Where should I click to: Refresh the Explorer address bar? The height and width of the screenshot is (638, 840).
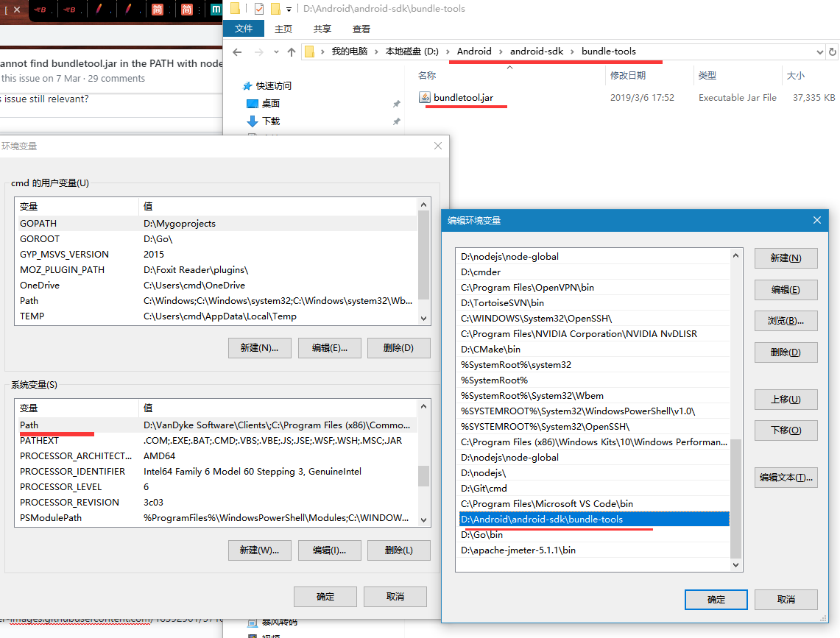point(833,52)
